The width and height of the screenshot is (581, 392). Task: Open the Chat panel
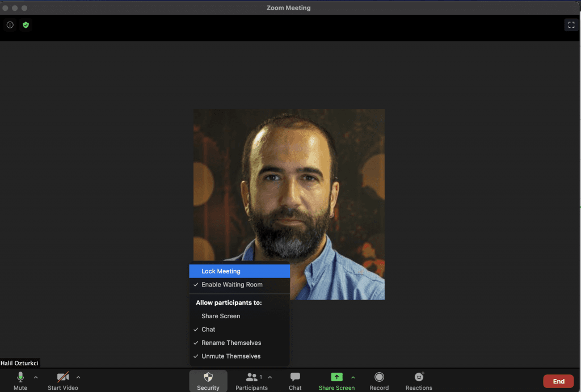point(295,381)
